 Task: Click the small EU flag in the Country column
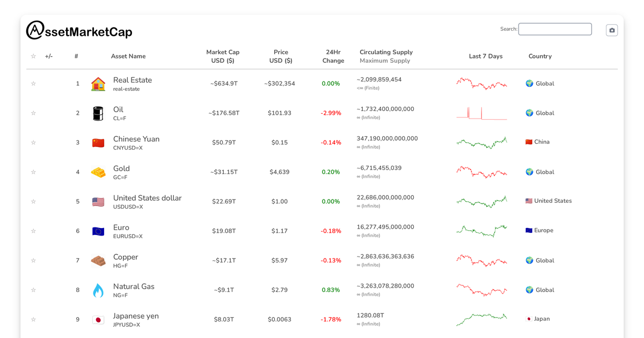coord(529,231)
